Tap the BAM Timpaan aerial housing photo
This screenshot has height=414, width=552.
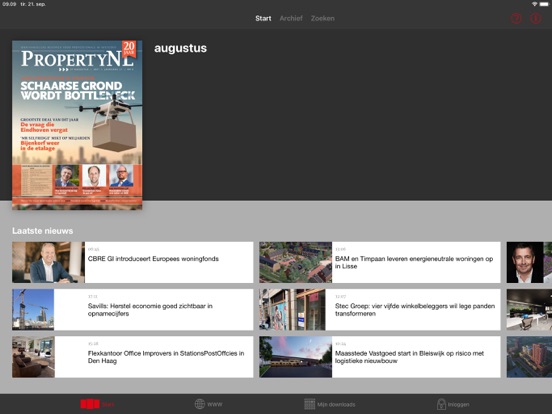tap(296, 262)
